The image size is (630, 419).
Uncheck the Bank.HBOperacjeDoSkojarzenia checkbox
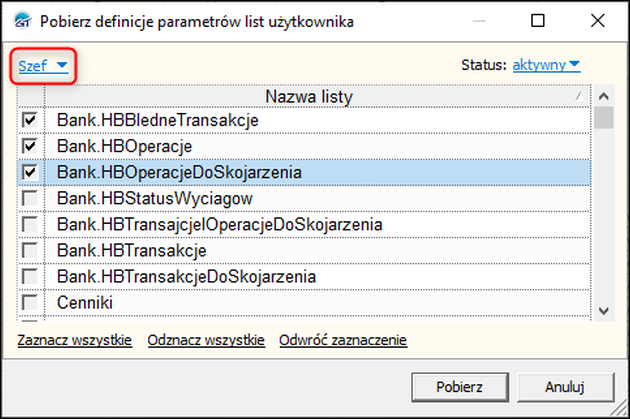pos(30,172)
